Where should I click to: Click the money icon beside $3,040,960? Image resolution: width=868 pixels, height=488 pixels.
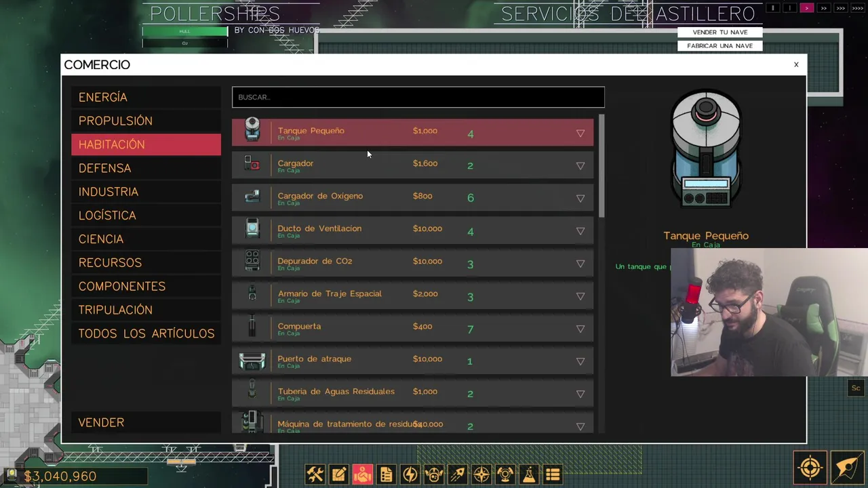[12, 475]
